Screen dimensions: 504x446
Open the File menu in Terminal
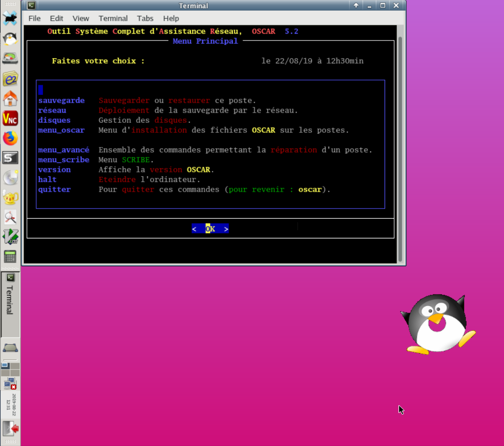pyautogui.click(x=35, y=18)
